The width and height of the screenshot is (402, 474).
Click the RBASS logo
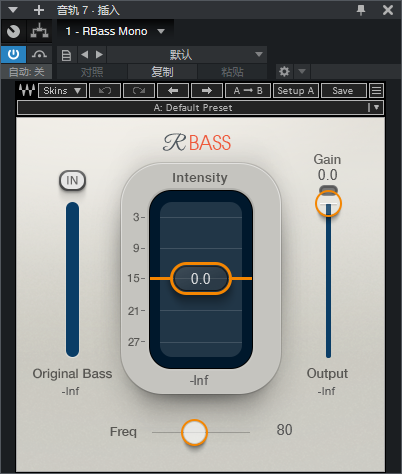tap(197, 143)
